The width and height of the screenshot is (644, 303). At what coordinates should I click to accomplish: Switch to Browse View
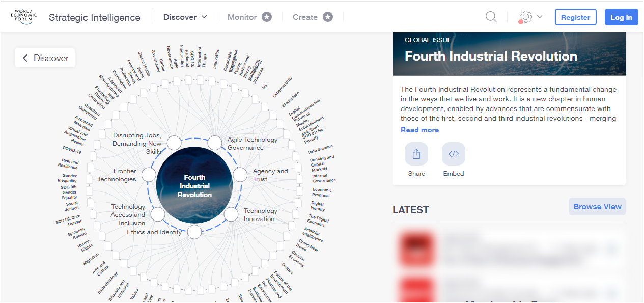597,207
